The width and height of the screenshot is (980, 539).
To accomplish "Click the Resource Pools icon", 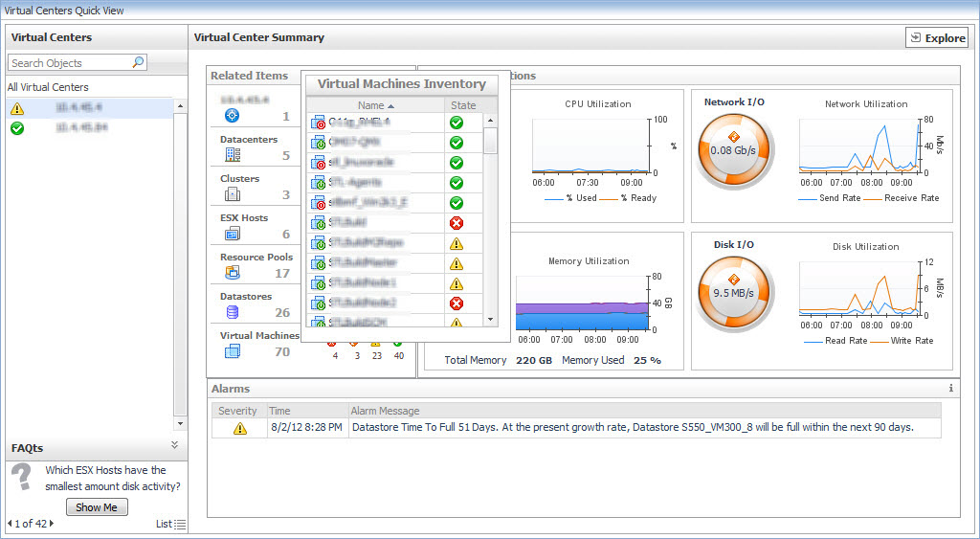I will (x=232, y=273).
